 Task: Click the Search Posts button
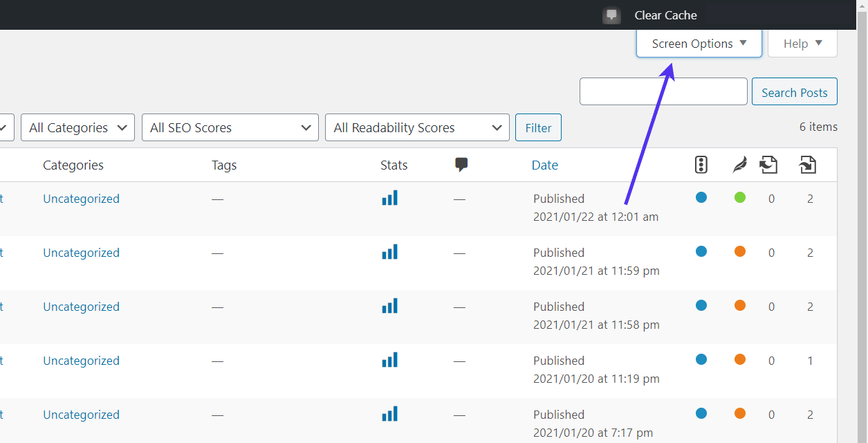click(x=794, y=92)
